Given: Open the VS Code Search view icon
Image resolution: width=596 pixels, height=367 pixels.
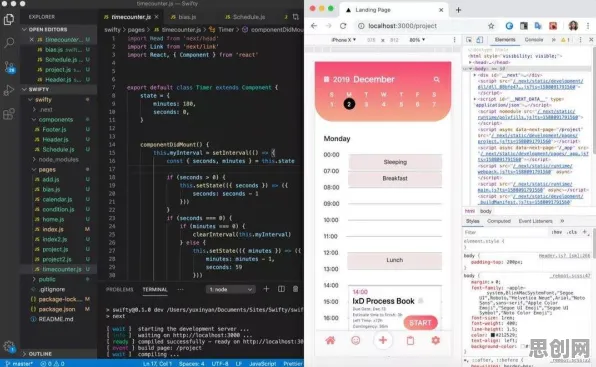Looking at the screenshot, I should pos(9,43).
